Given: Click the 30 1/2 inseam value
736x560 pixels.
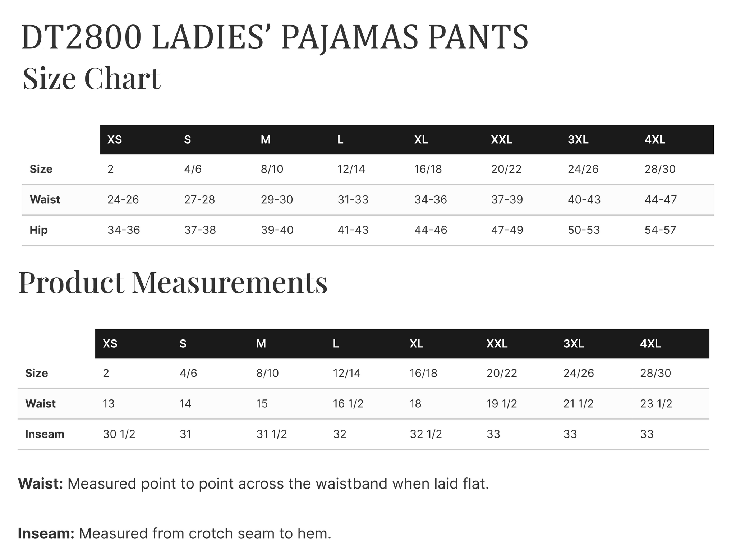Looking at the screenshot, I should pos(119,434).
